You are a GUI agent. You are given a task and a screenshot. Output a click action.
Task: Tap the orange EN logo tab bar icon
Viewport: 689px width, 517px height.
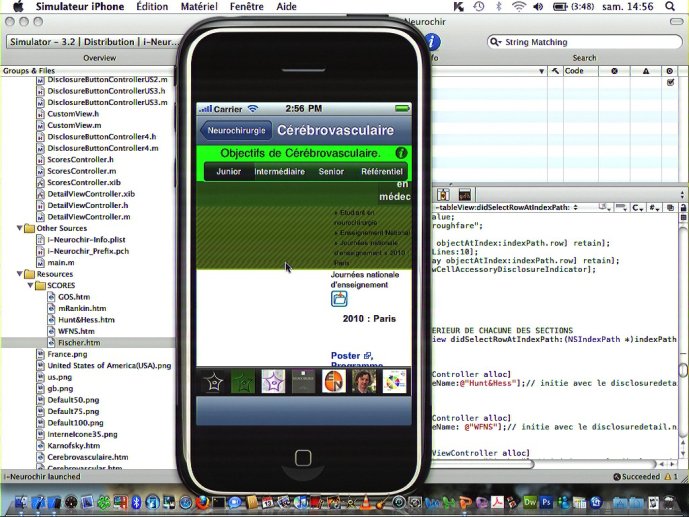click(x=334, y=382)
